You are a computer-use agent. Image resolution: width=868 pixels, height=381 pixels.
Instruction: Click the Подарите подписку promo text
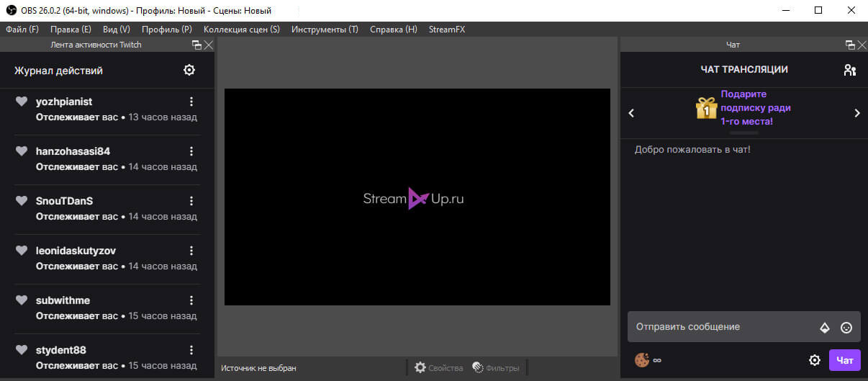point(756,108)
